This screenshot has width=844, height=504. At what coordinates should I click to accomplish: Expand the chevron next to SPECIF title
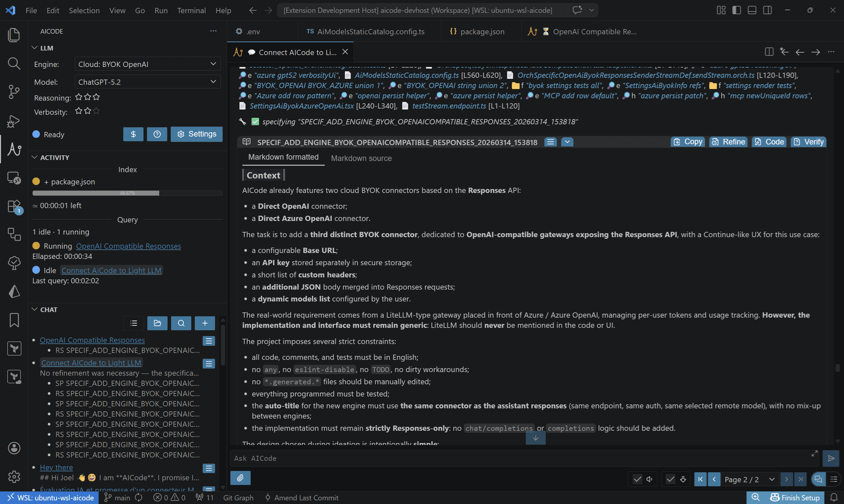[x=567, y=142]
